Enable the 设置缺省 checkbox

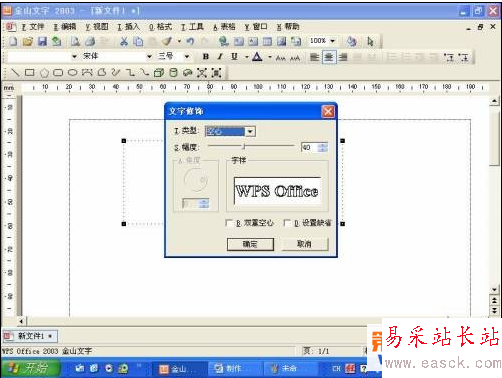pyautogui.click(x=287, y=223)
